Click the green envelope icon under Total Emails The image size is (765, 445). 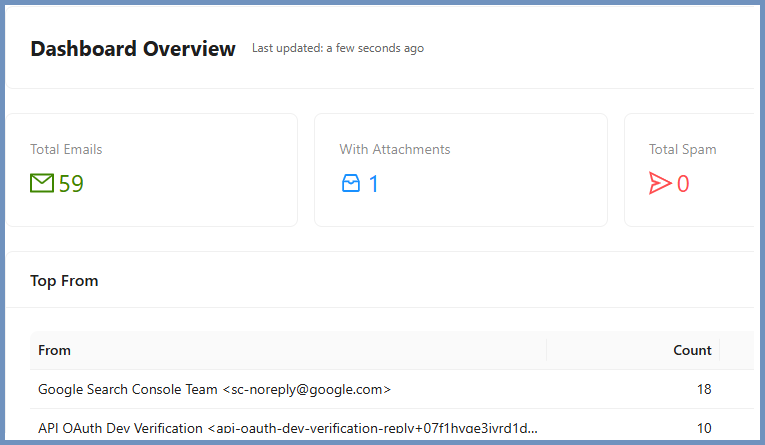coord(42,183)
